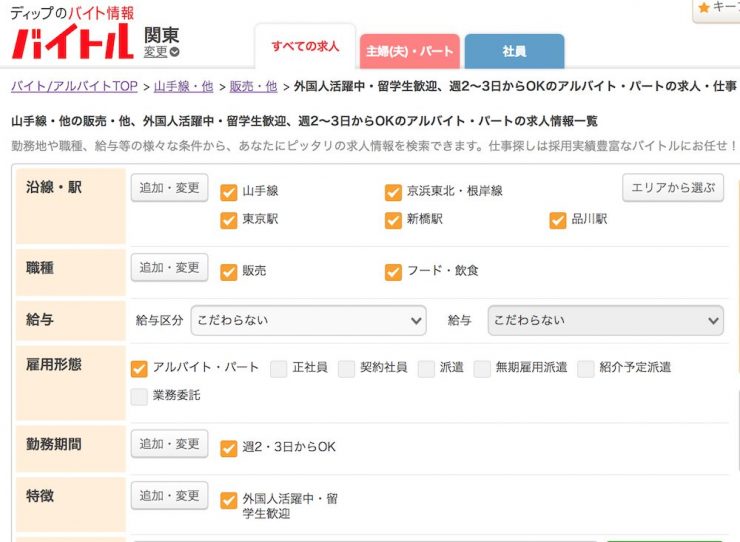The width and height of the screenshot is (740, 542).
Task: Uncheck the フード・飲食 job category
Action: coord(393,271)
